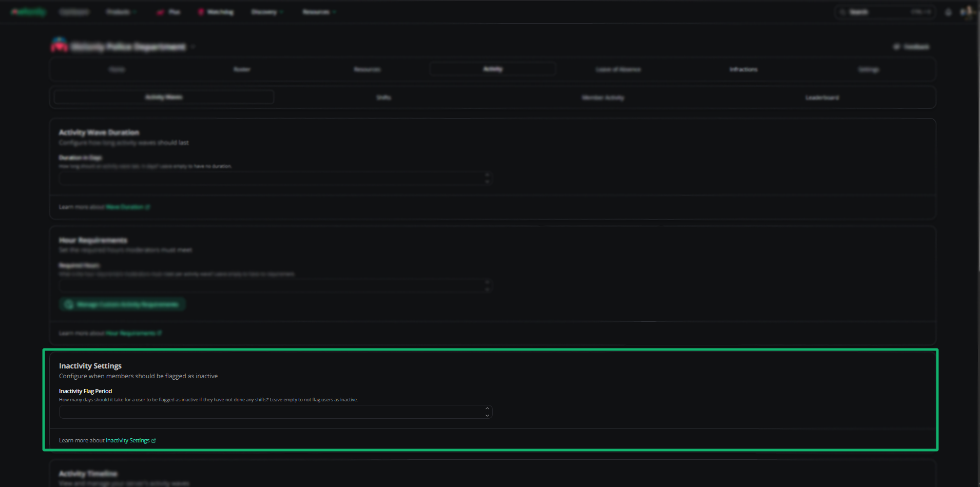This screenshot has height=487, width=980.
Task: Open the Products dropdown in top navigation
Action: 121,12
